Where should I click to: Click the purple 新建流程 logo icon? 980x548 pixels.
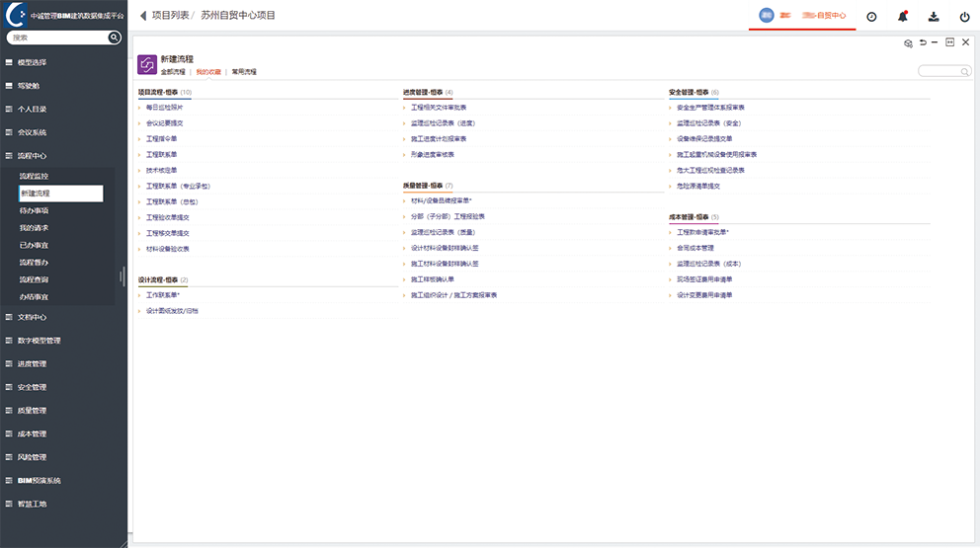(x=147, y=65)
